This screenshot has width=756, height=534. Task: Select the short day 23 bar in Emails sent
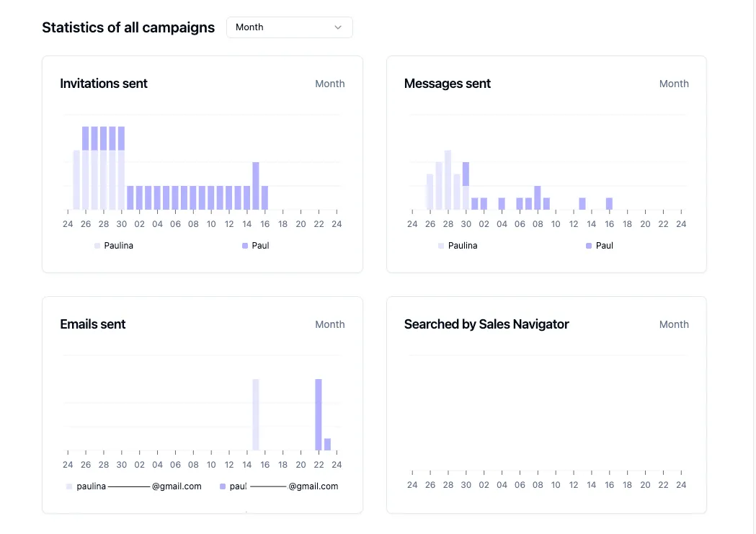(327, 444)
